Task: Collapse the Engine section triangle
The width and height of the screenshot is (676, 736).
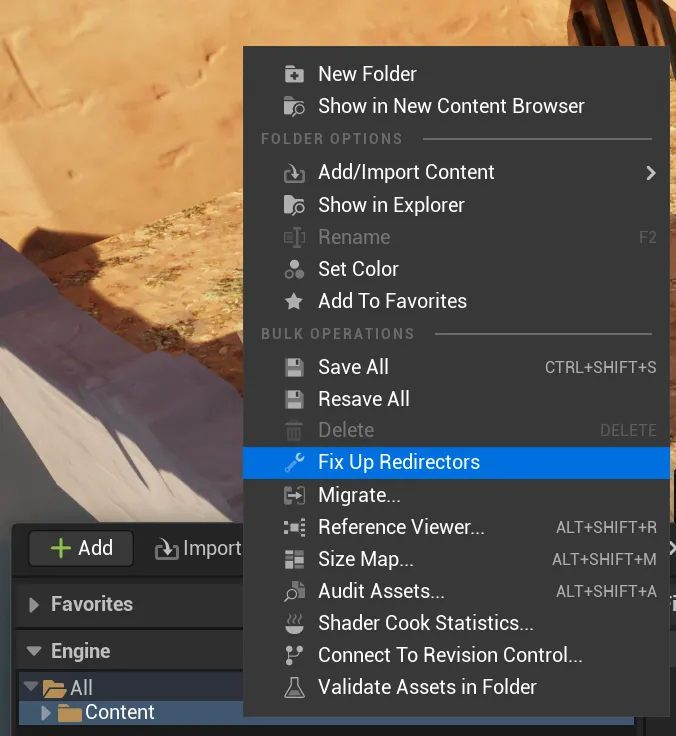Action: click(34, 652)
